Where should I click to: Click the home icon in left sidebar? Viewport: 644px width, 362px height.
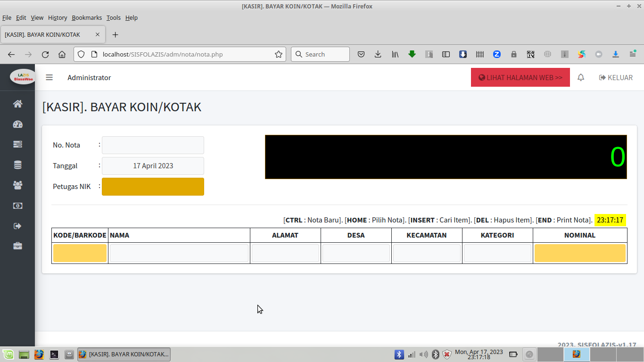point(17,104)
